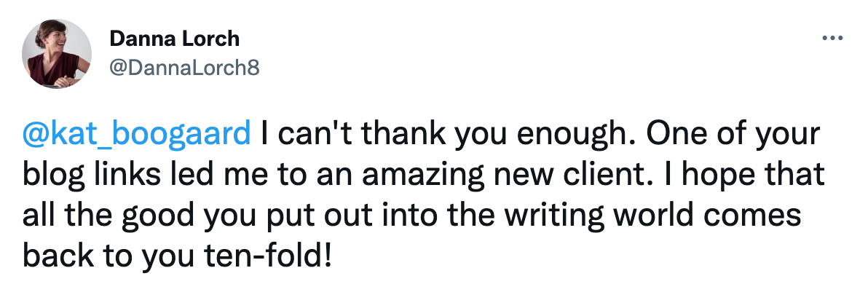Open the Danna Lorch display name link
Viewport: 868px width, 284px height.
pyautogui.click(x=174, y=39)
